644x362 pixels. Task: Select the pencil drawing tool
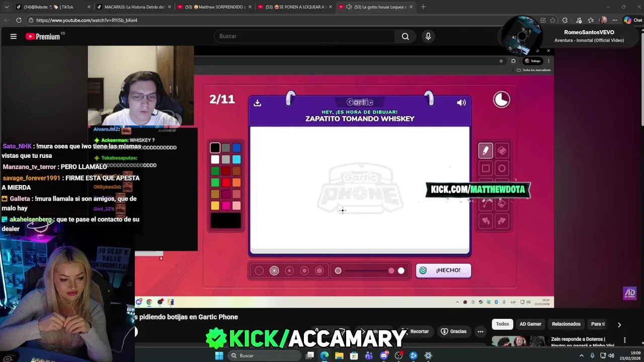[486, 150]
